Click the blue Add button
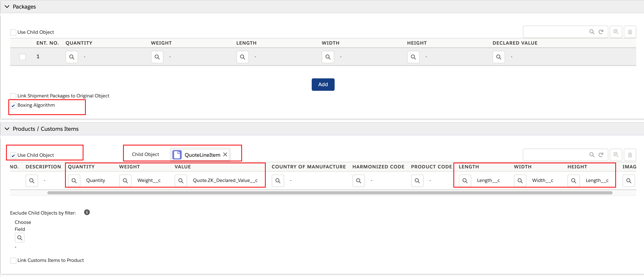Viewport: 644px width, 277px height. point(323,84)
